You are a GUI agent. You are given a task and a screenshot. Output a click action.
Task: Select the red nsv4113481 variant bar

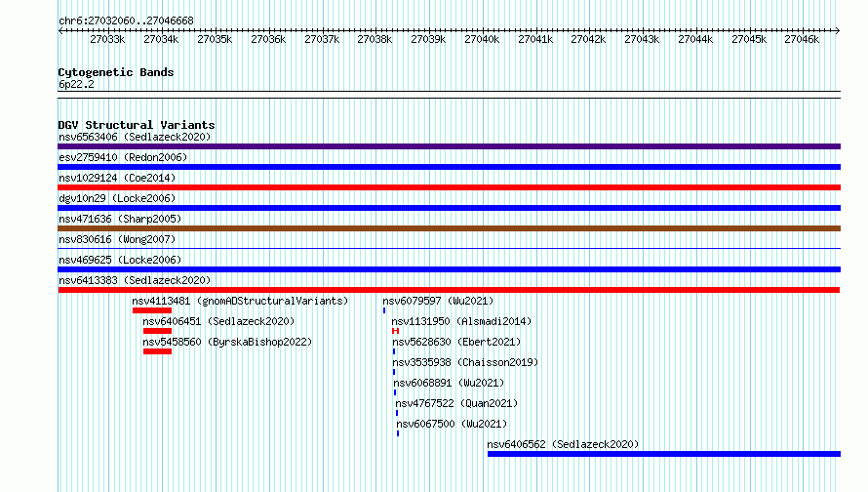click(x=152, y=310)
